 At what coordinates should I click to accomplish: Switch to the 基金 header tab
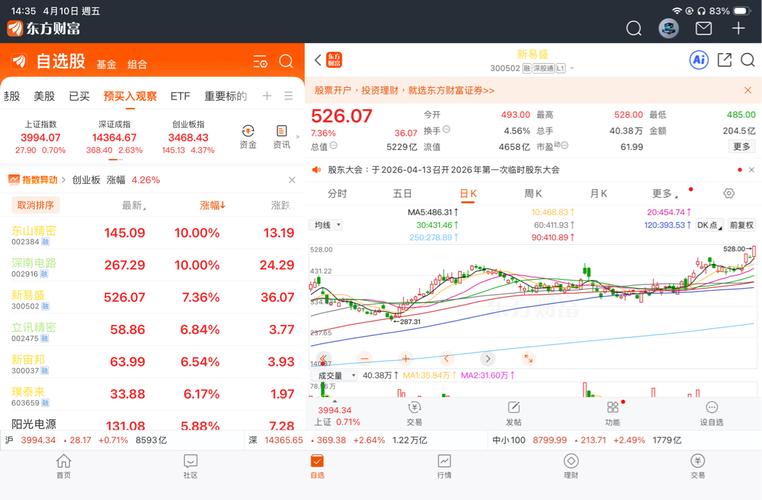pyautogui.click(x=106, y=64)
